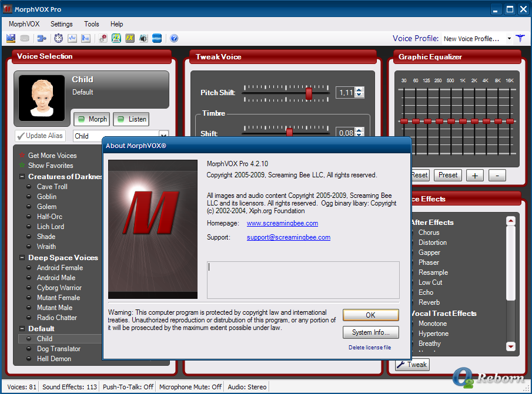Click the yellow FX toolbar icon

click(x=129, y=38)
